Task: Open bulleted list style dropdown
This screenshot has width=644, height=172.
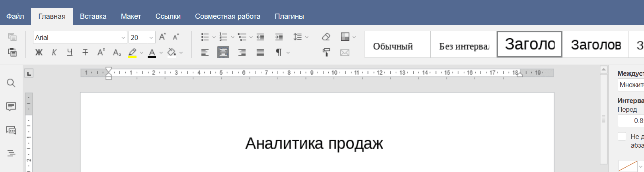Action: (x=214, y=38)
